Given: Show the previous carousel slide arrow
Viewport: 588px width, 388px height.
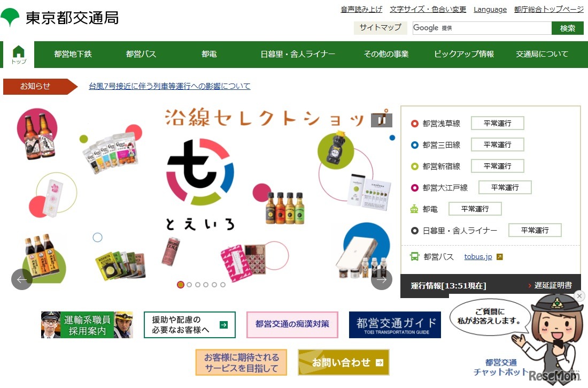Looking at the screenshot, I should (22, 279).
